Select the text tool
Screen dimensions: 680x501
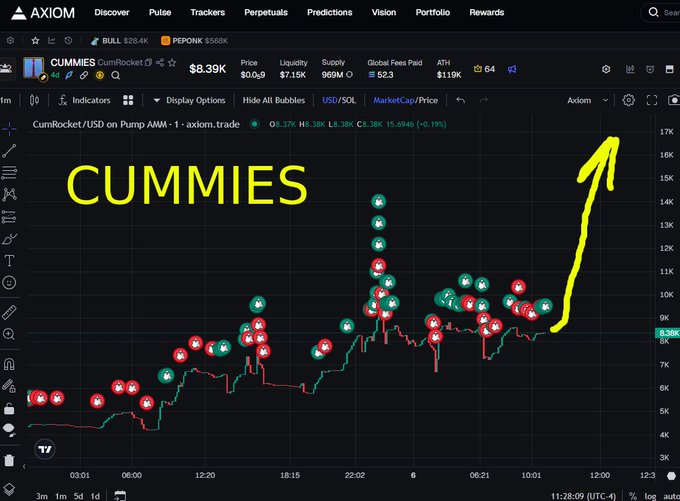[9, 261]
